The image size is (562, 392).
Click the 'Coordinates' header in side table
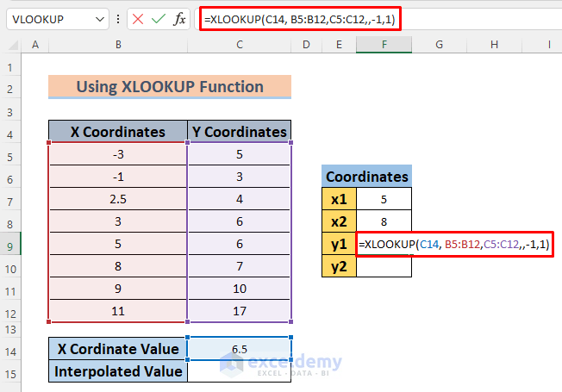click(x=366, y=177)
